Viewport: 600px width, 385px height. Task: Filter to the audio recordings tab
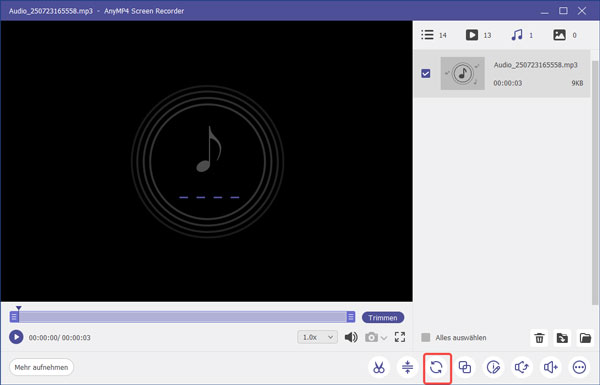[522, 35]
